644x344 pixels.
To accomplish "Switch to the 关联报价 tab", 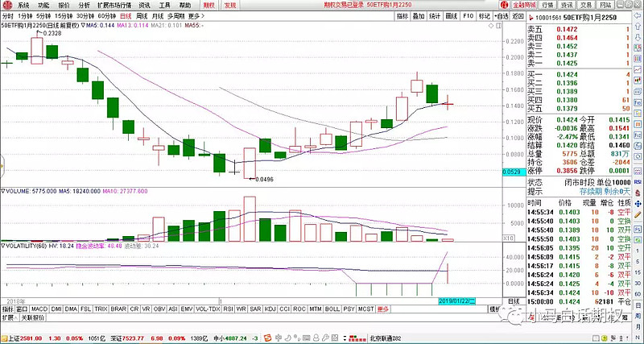I will click(33, 317).
